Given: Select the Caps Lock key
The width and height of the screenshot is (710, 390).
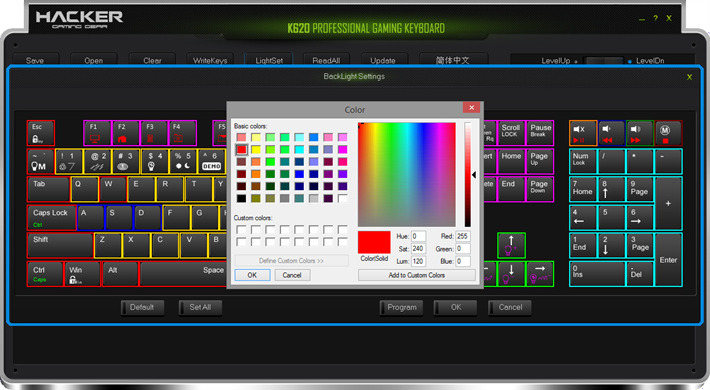Looking at the screenshot, I should (52, 218).
